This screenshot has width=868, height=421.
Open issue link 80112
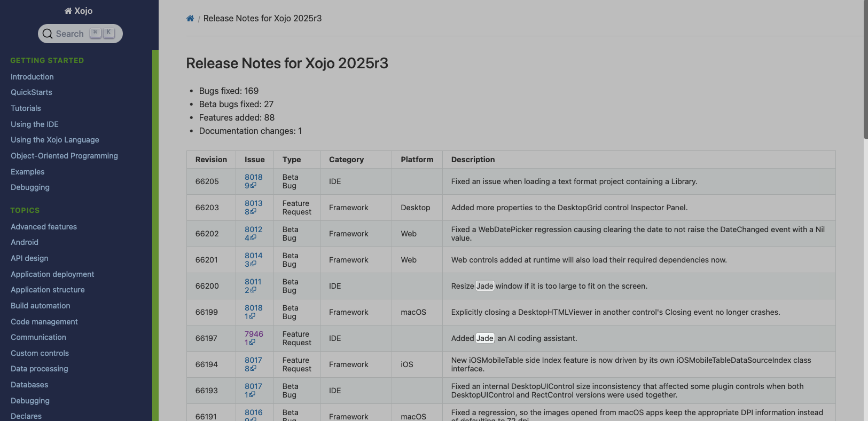253,282
